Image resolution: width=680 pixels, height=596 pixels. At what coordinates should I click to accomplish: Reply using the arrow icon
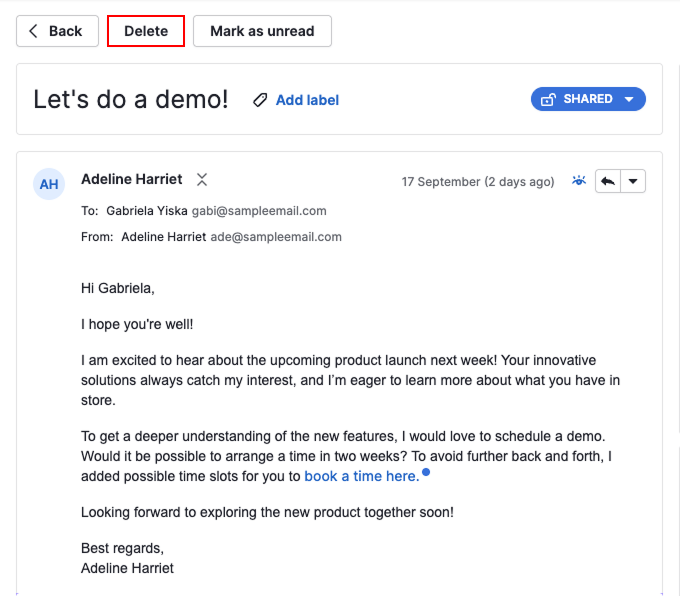click(608, 181)
